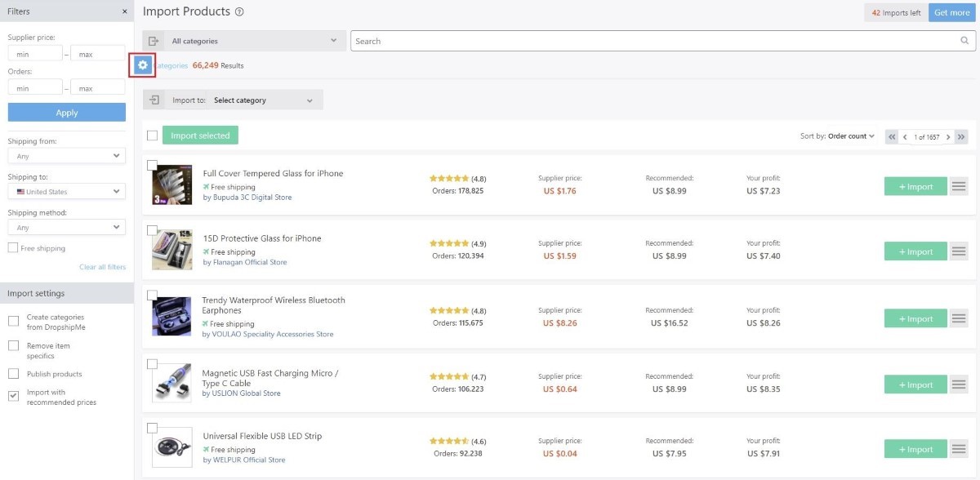Open menu icon for 15D Protective Glass
The height and width of the screenshot is (480, 980).
point(959,251)
